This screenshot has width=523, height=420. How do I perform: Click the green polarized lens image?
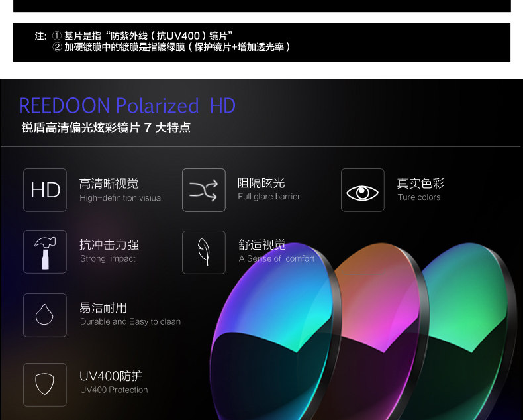pos(470,331)
